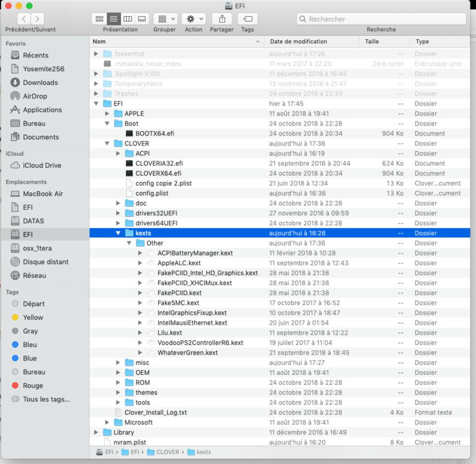
Task: Expand the ACPI folder triangle
Action: (118, 153)
